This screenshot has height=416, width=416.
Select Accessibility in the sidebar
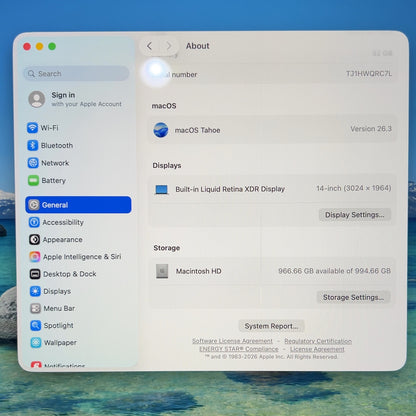pos(63,222)
